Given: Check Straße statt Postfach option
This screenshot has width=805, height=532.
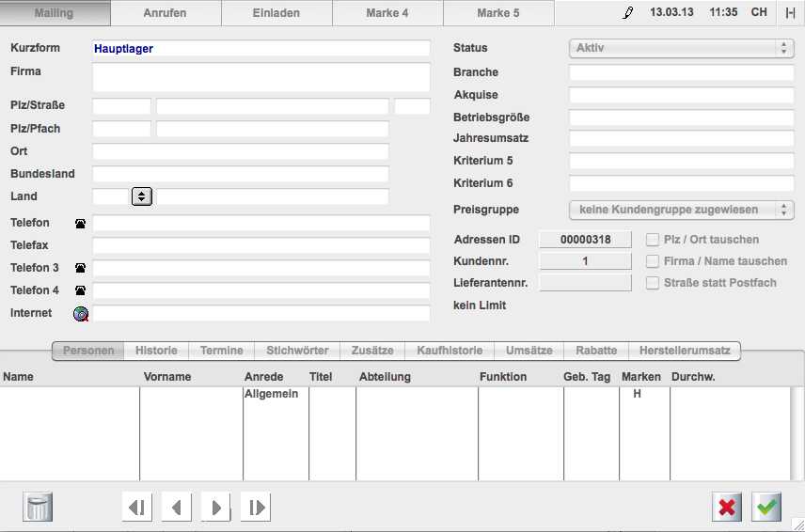Looking at the screenshot, I should click(653, 283).
